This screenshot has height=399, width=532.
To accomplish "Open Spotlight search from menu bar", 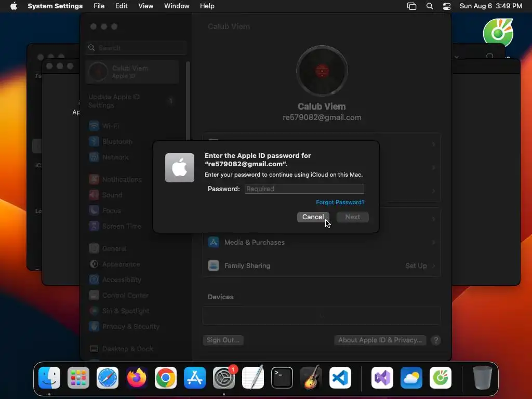I will (430, 6).
